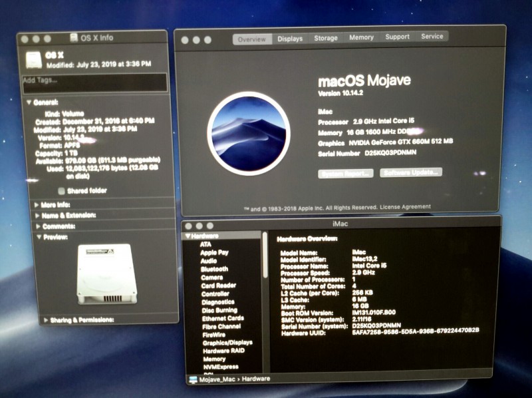Click the L2 Cache 256 KB value
This screenshot has width=532, height=398.
362,292
